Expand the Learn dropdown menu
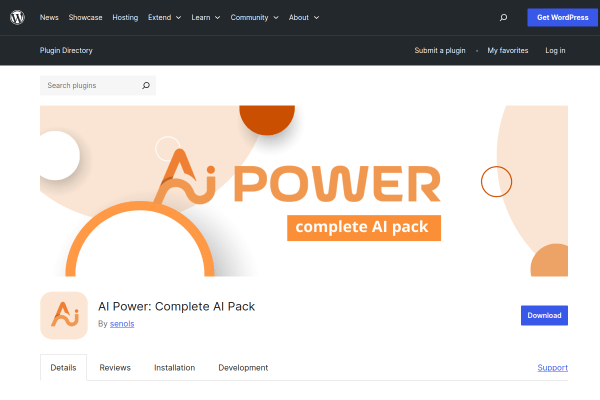Viewport: 600px width, 400px height. click(x=206, y=18)
